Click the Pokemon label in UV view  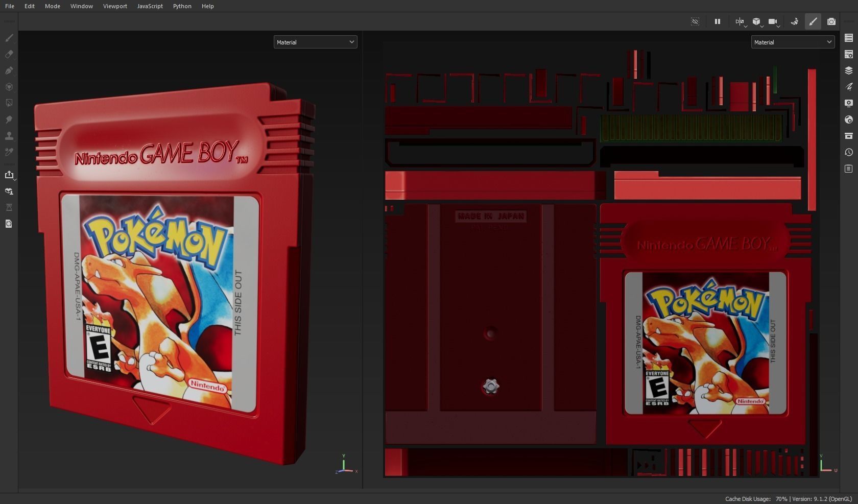705,343
